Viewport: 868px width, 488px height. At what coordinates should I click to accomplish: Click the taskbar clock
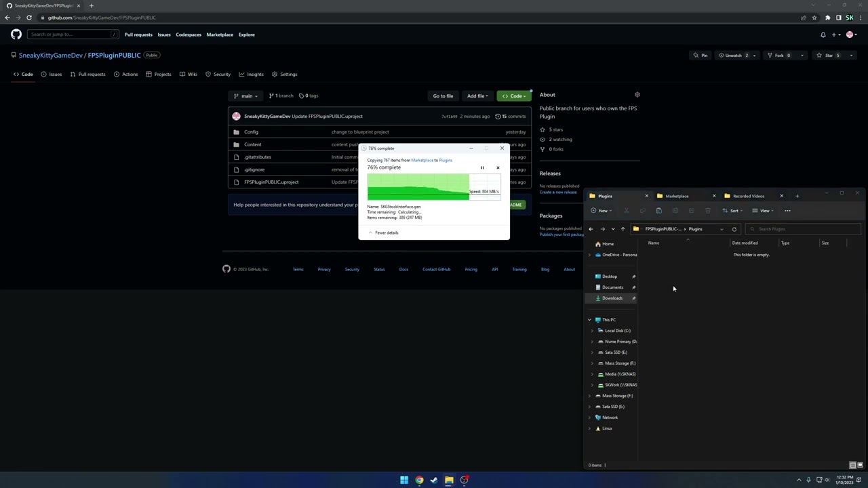844,480
